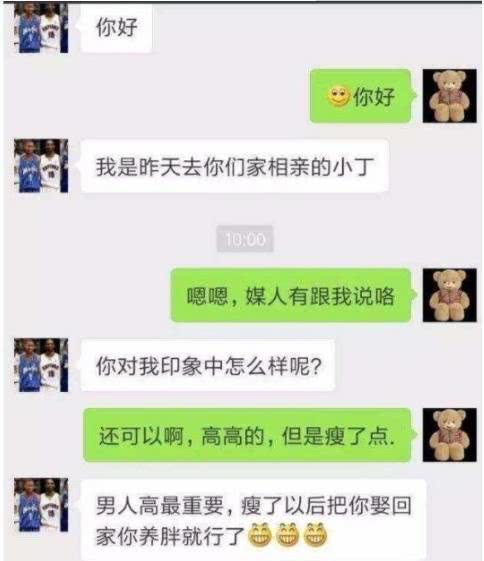This screenshot has height=561, width=484.
Task: Tap teddy bear avatar beside 媒人有跟我说咯
Action: (x=449, y=295)
